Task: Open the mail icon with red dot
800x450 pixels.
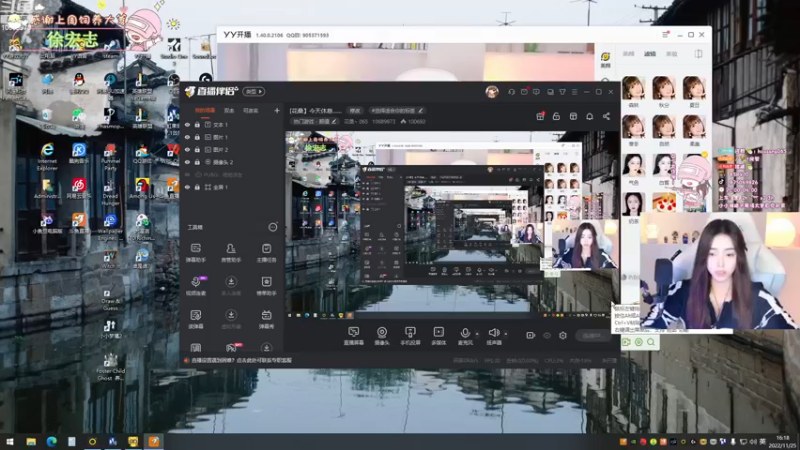Action: tap(524, 92)
